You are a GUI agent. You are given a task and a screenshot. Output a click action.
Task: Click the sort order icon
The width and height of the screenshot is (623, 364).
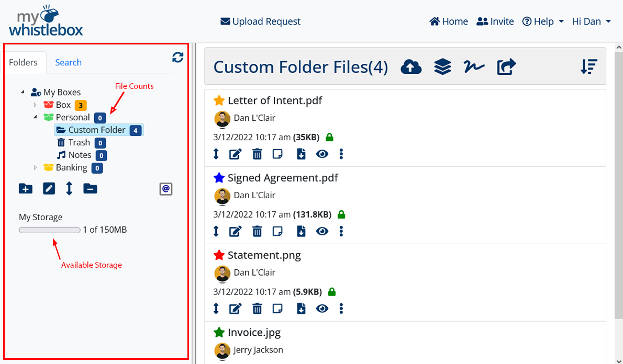tap(589, 67)
